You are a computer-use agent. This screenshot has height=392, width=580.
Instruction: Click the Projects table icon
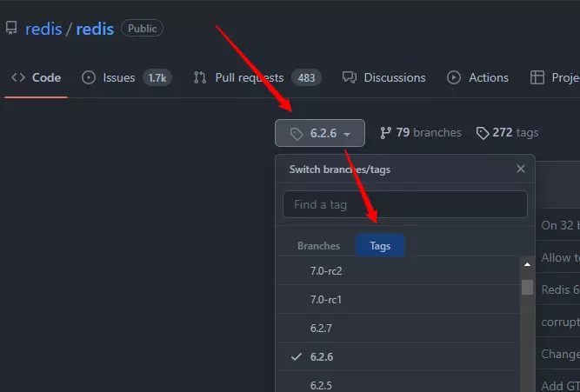tap(537, 77)
